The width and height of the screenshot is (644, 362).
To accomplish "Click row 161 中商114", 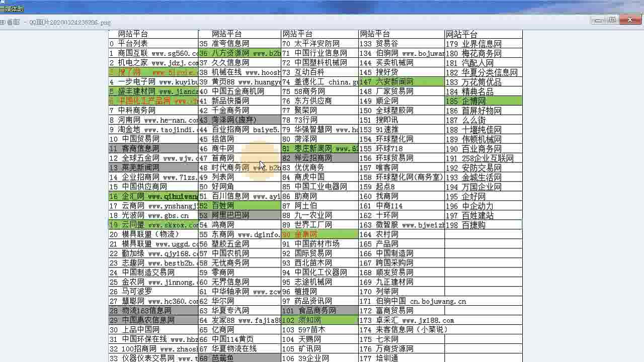I will [x=401, y=206].
